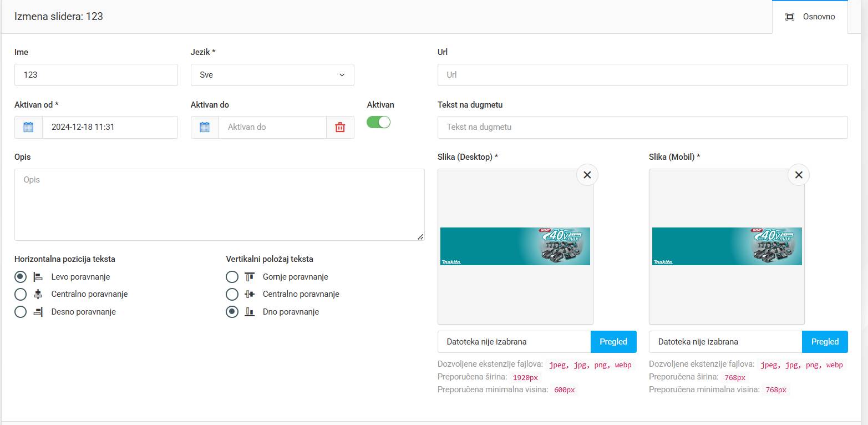Remove the mobile slider image with X
The image size is (868, 425).
798,175
